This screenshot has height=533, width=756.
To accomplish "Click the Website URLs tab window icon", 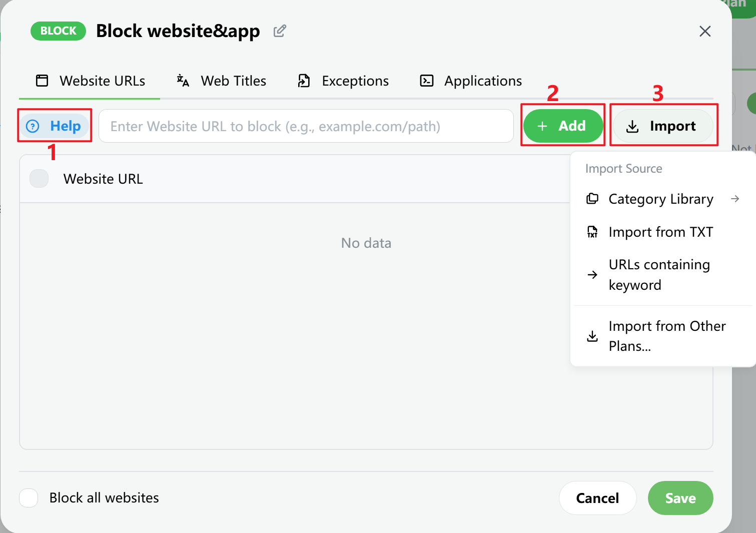I will click(x=43, y=81).
